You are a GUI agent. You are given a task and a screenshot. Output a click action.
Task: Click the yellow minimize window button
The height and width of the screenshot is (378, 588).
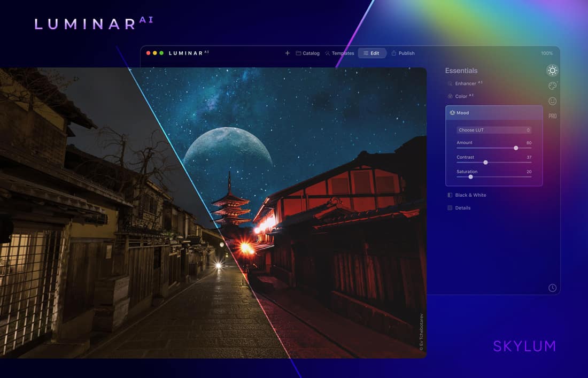coord(155,53)
